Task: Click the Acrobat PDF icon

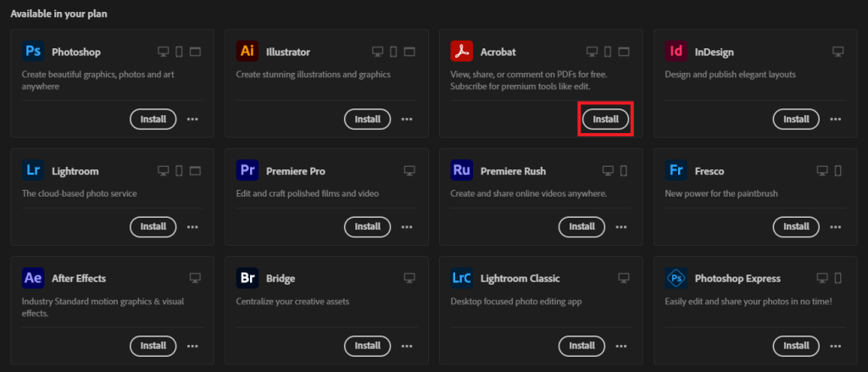Action: coord(462,52)
